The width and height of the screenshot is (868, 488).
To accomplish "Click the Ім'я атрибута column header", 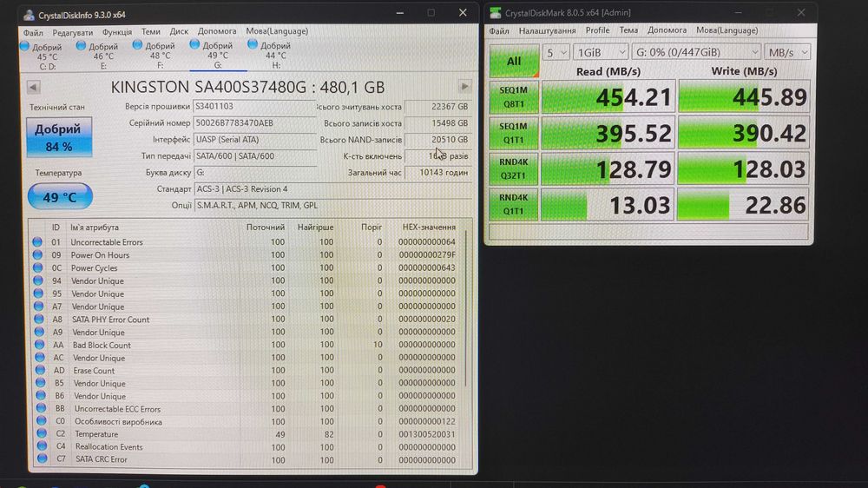I will [94, 228].
